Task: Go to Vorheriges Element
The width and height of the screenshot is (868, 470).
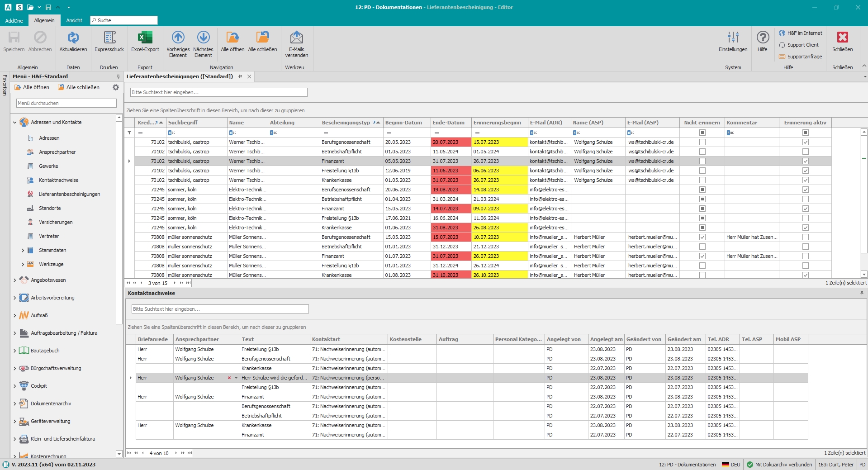Action: point(178,38)
